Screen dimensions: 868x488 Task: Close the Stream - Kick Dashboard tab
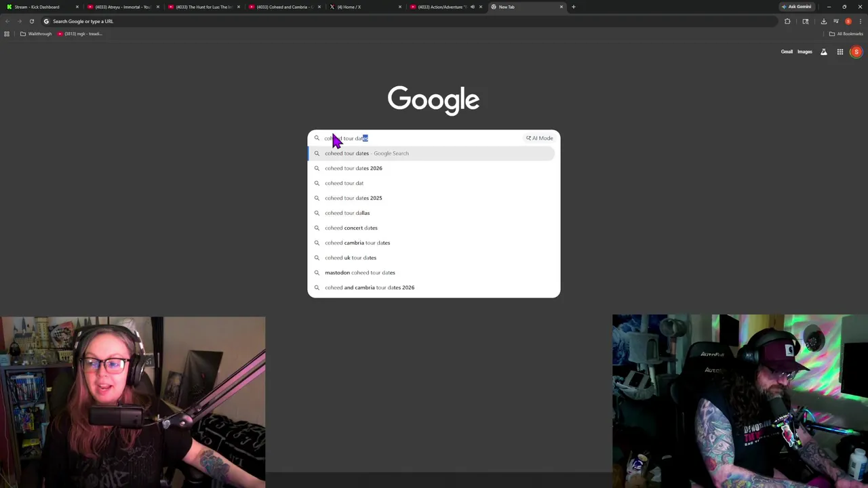pos(77,7)
